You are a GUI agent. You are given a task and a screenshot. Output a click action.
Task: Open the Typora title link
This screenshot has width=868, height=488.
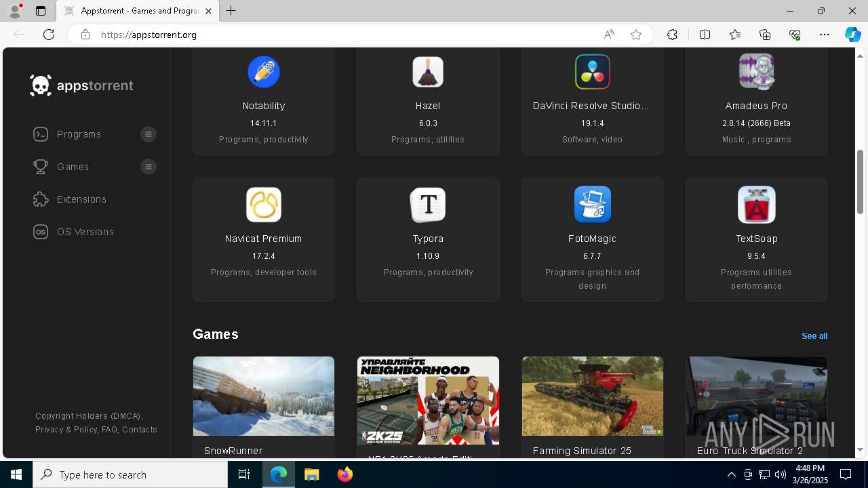coord(428,239)
